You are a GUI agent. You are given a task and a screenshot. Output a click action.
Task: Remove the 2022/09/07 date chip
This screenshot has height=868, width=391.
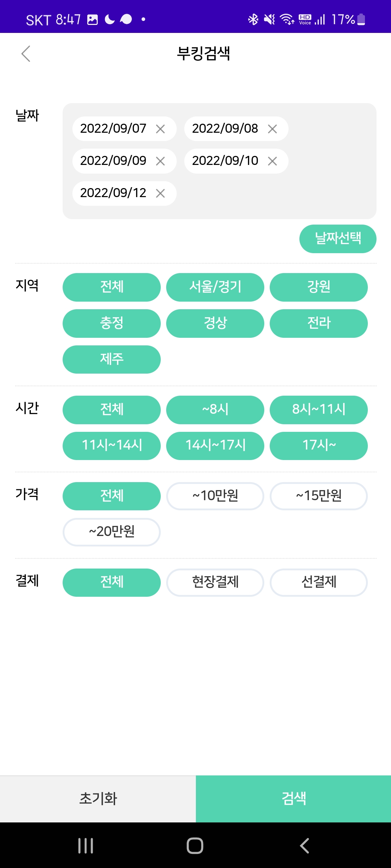tap(160, 129)
